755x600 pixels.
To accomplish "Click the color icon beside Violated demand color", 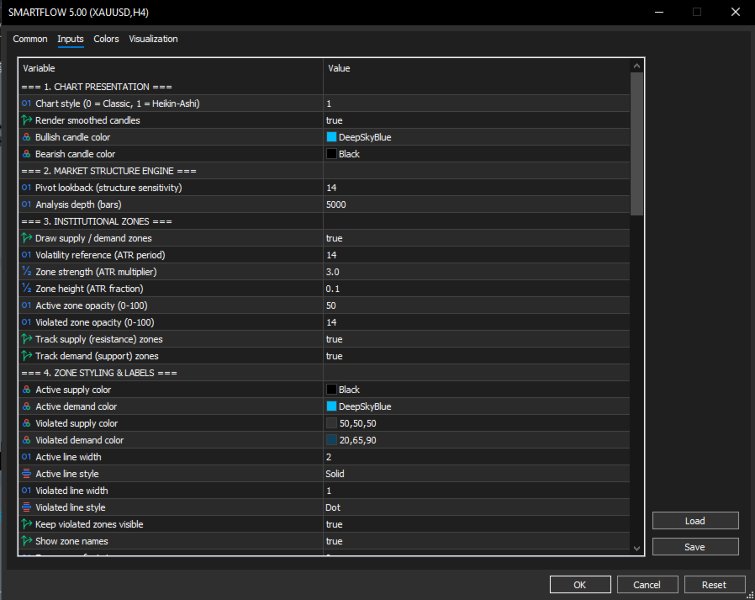I will pos(26,440).
